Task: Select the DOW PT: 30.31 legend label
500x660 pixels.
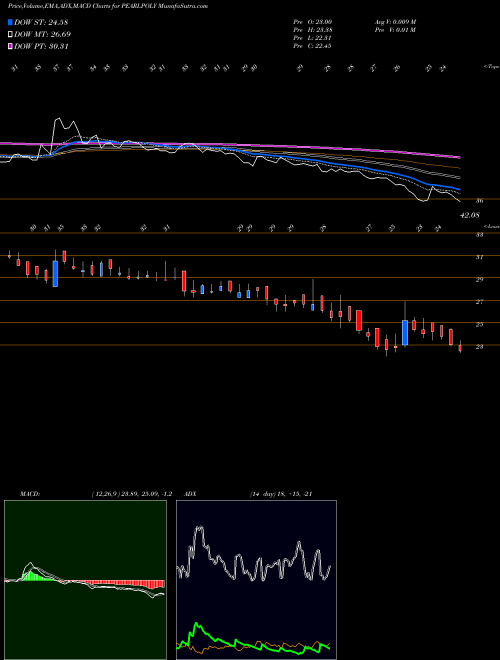Action: pyautogui.click(x=41, y=46)
